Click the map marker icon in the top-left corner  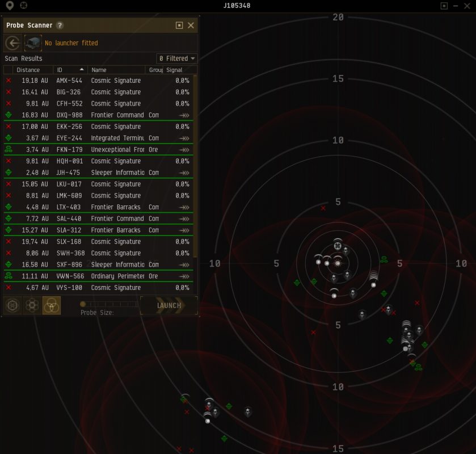[x=10, y=6]
